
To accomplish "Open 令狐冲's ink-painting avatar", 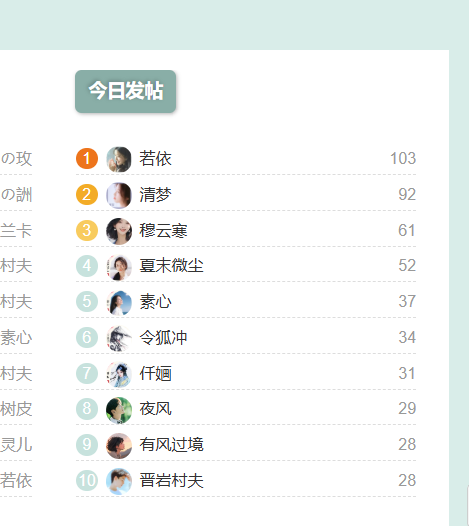I will [x=119, y=338].
